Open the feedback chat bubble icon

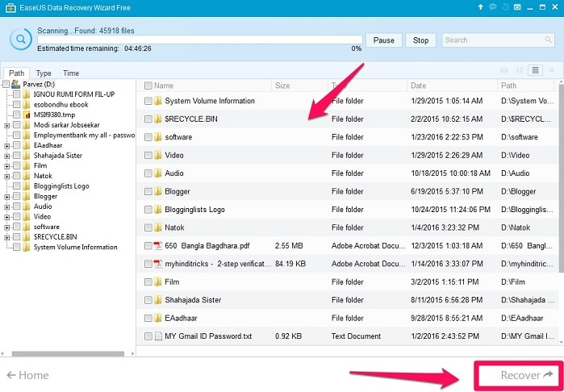493,7
